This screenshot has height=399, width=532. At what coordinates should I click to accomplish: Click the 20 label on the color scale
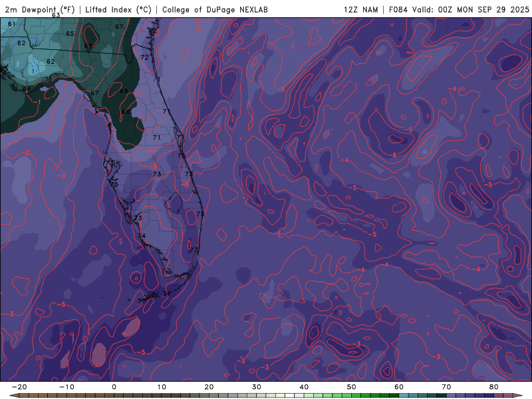[209, 387]
